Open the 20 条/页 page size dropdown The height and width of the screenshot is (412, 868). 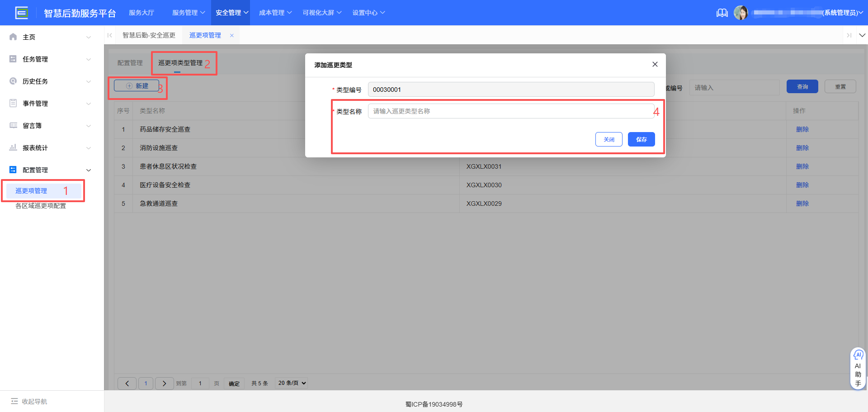(x=292, y=383)
